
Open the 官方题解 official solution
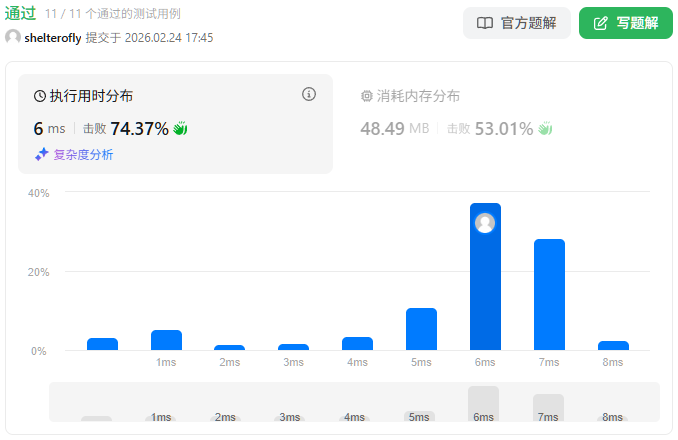coord(516,23)
